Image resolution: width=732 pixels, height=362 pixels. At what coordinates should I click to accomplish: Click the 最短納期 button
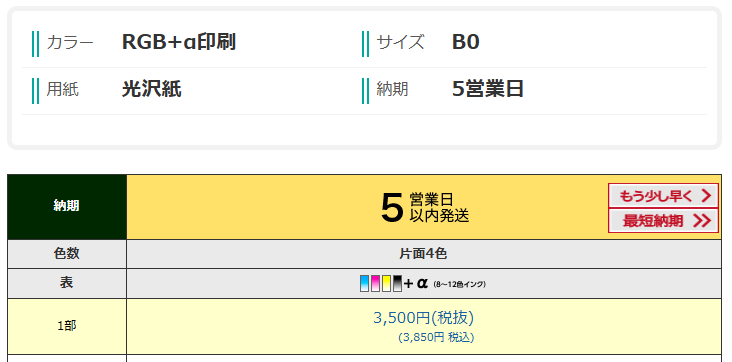point(663,220)
